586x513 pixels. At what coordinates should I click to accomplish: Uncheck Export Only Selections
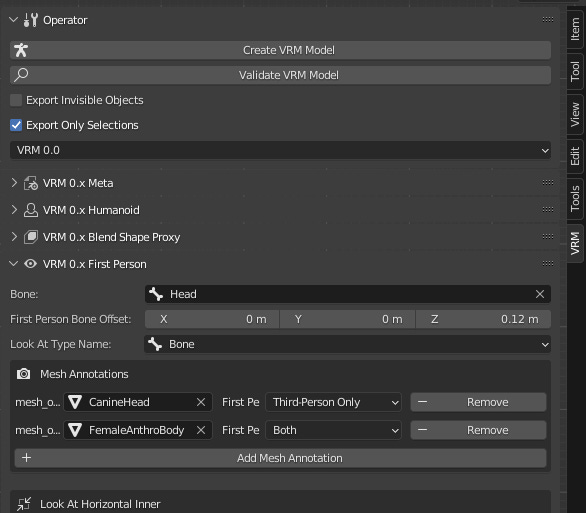pos(16,125)
